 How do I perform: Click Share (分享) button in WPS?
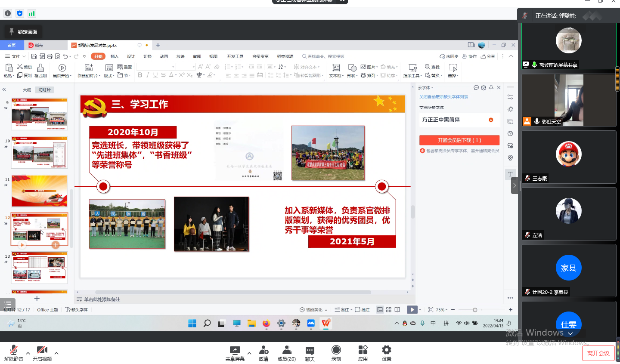488,56
